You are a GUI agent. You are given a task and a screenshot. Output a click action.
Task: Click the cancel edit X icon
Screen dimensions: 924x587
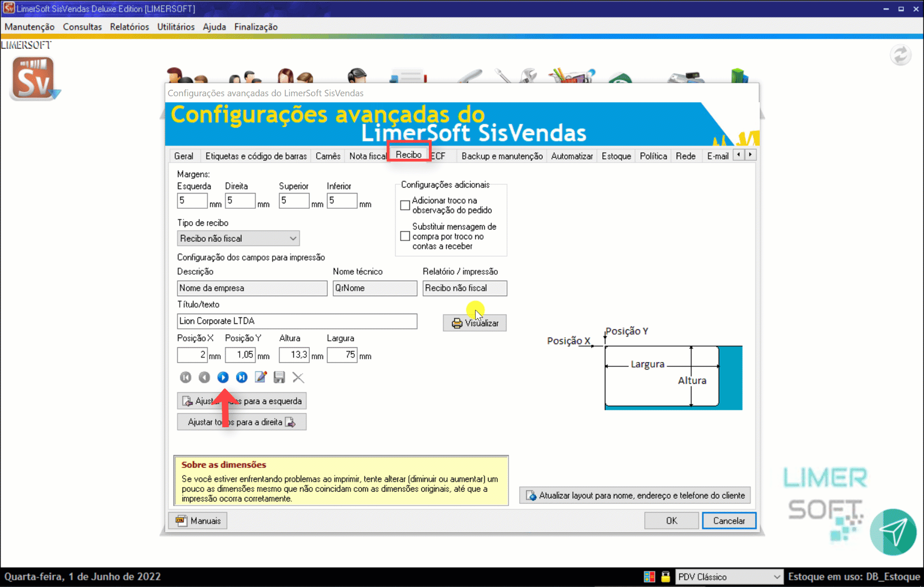298,377
